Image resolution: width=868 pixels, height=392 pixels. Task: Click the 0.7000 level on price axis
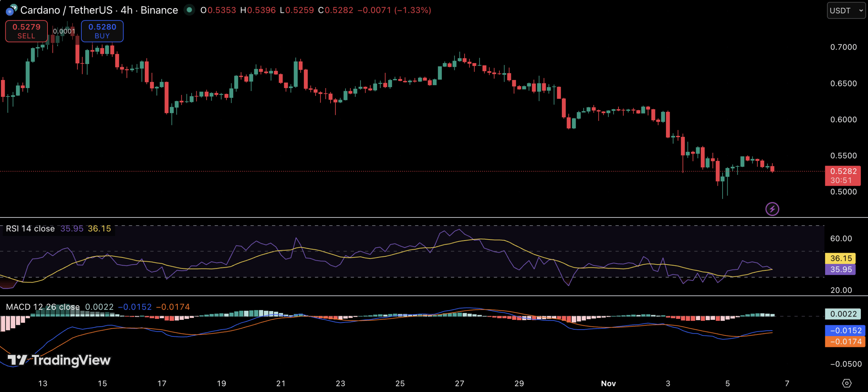point(843,47)
